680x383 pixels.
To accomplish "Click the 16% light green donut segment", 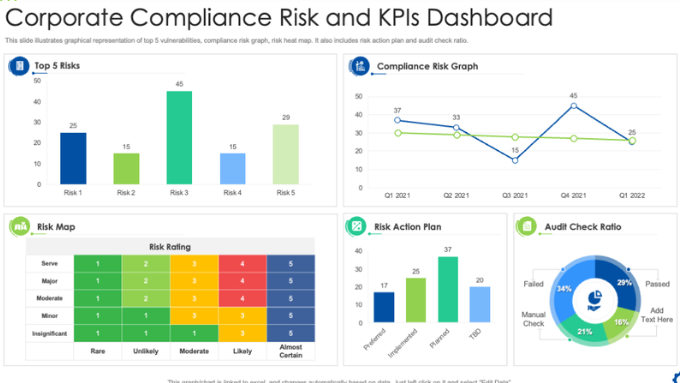I will [x=621, y=322].
